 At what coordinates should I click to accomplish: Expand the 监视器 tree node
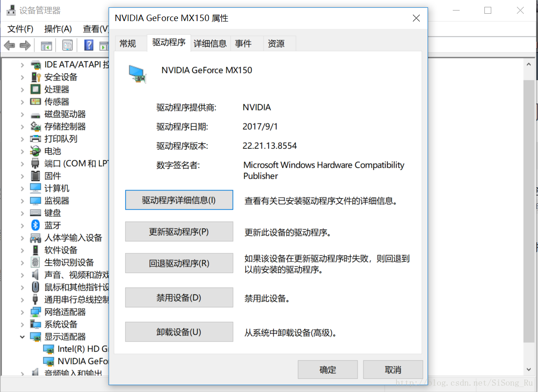tap(22, 201)
